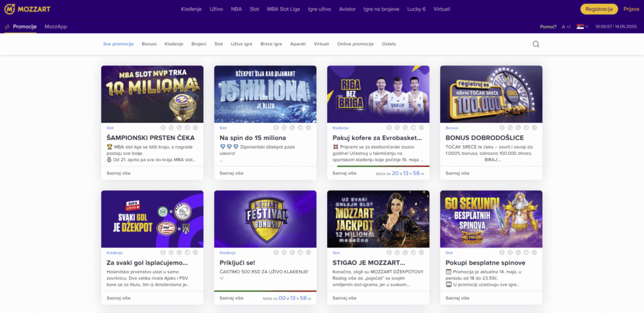Open Pomoć? help link

pos(548,27)
